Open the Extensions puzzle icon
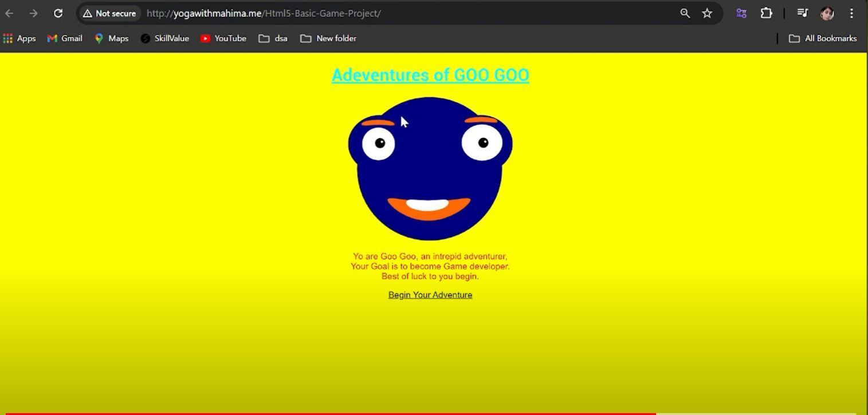The width and height of the screenshot is (868, 415). (x=766, y=13)
